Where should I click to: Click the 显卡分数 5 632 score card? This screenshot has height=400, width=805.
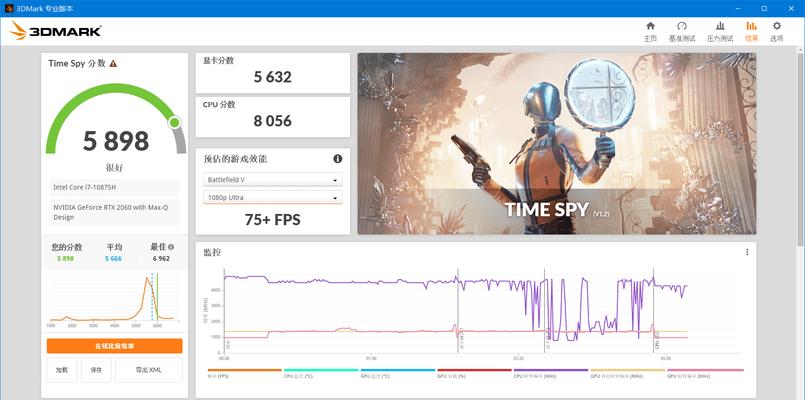[x=273, y=73]
